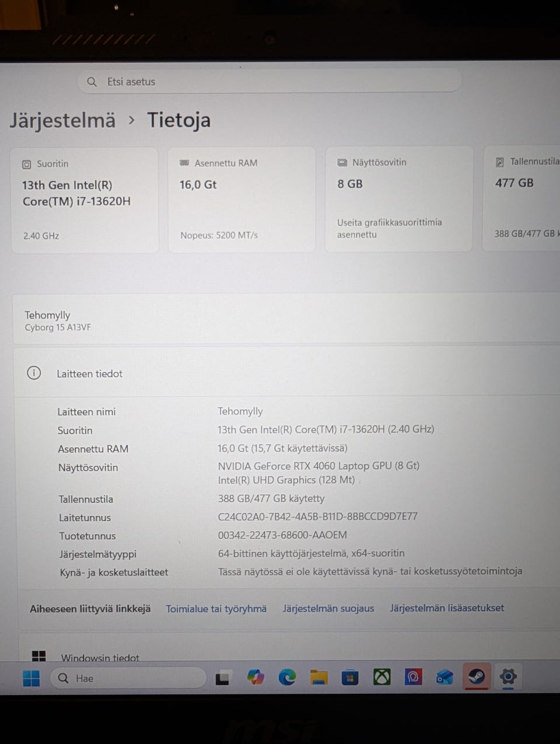
Task: Open Microsoft Store from the taskbar
Action: click(x=350, y=677)
